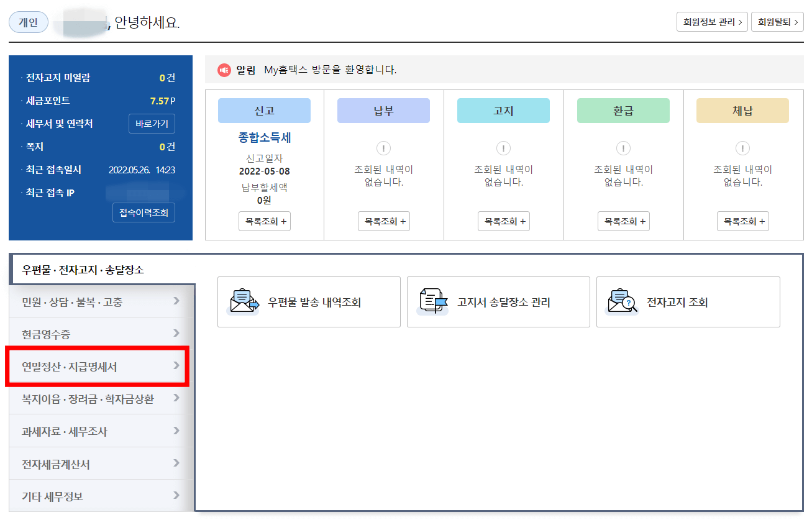Viewport: 812px width, 520px height.
Task: Click the 접속이력조회 button
Action: click(x=144, y=212)
